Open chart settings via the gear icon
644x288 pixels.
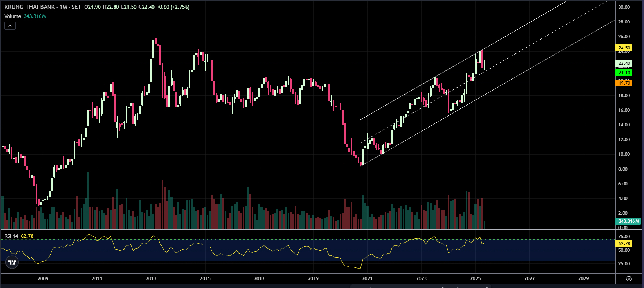629,279
